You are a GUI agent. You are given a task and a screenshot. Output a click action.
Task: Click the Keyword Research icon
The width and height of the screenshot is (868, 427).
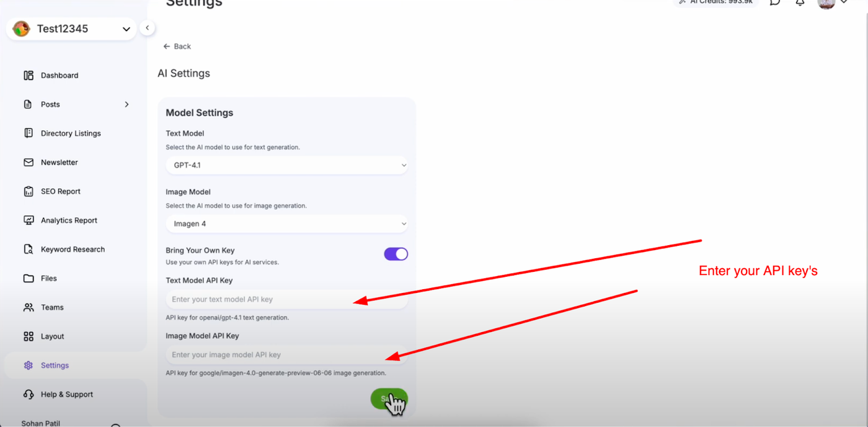tap(29, 249)
